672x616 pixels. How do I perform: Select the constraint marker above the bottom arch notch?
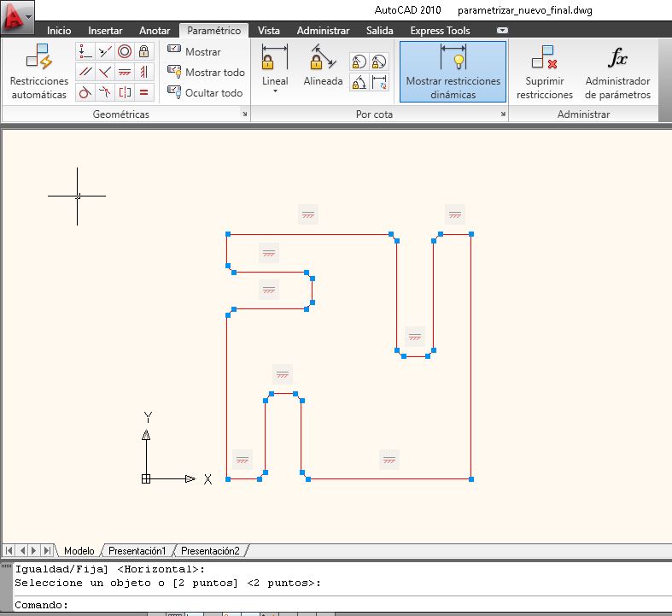tap(283, 375)
